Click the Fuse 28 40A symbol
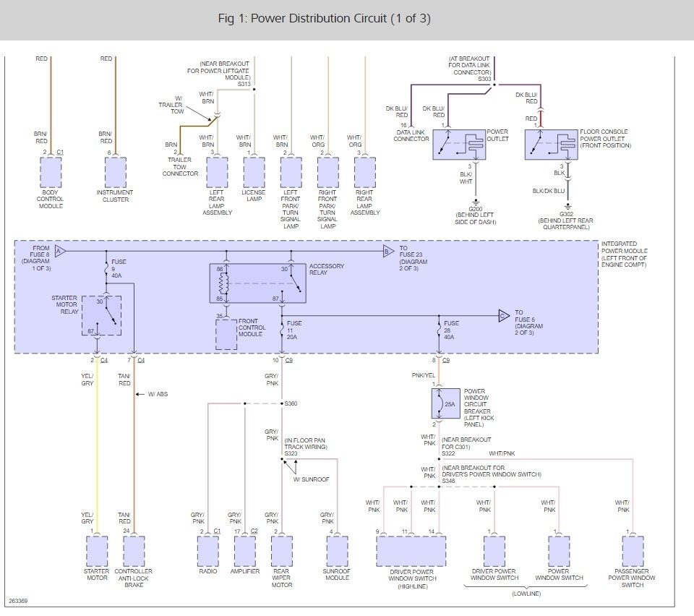This screenshot has width=694, height=616. click(x=439, y=330)
